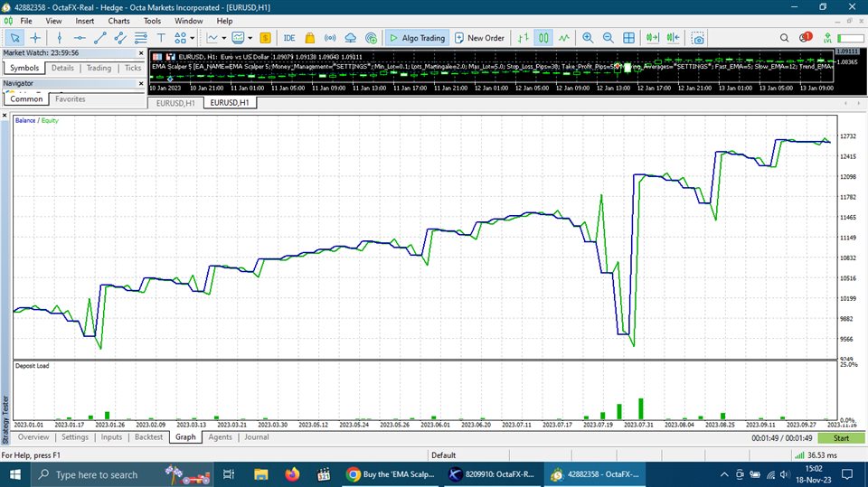The height and width of the screenshot is (487, 868).
Task: Open Chrome 'Buy the EMA Scalp' taskbar window
Action: pyautogui.click(x=392, y=475)
